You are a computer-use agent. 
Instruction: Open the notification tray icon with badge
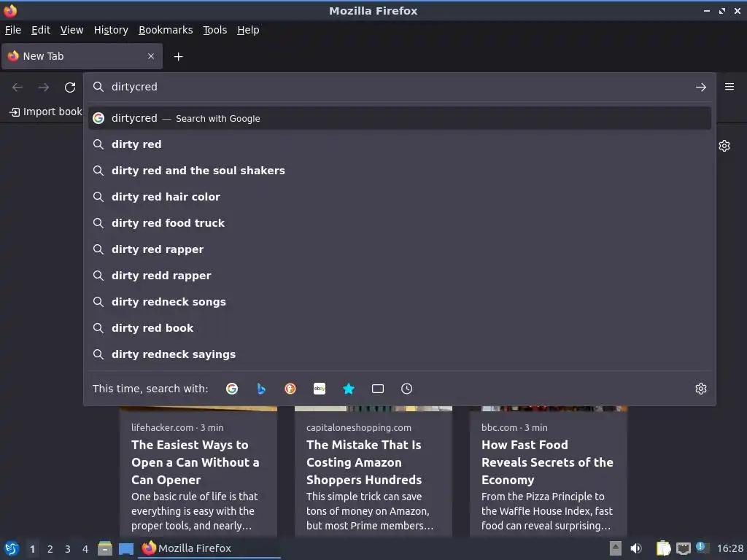pos(702,548)
